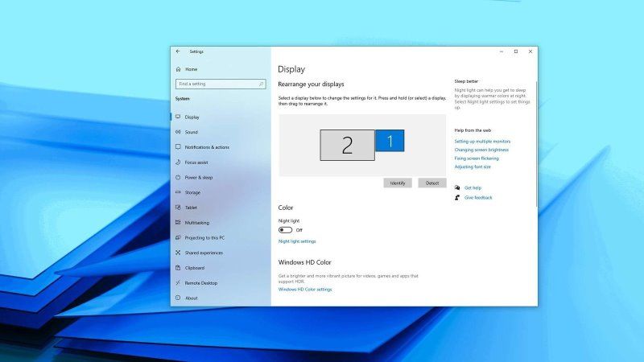Open Setting up multiple monitors help link
This screenshot has height=362, width=644.
coord(482,142)
